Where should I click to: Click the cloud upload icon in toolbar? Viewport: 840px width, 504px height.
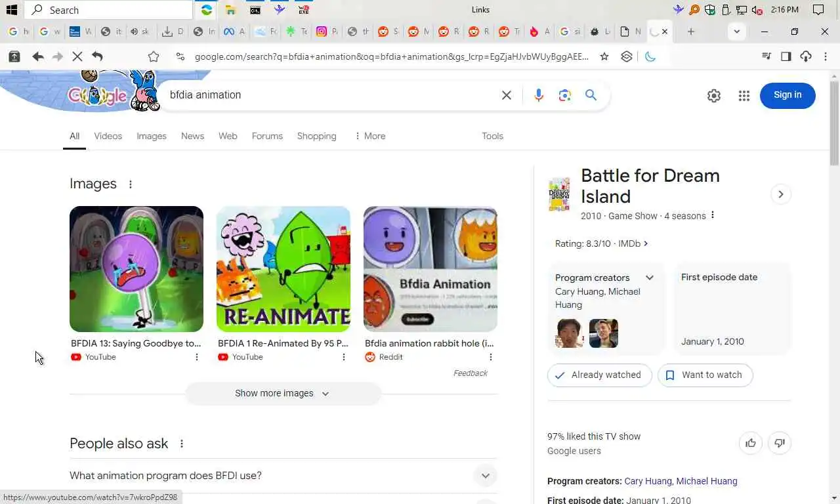806,57
